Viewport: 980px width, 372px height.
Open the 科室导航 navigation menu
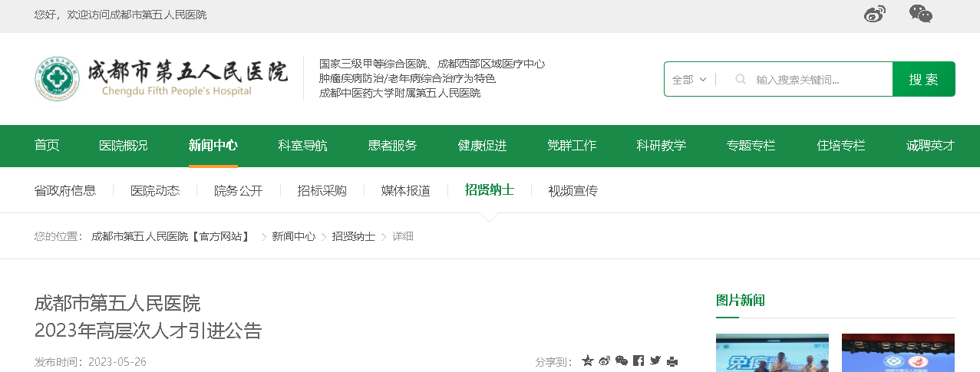302,146
